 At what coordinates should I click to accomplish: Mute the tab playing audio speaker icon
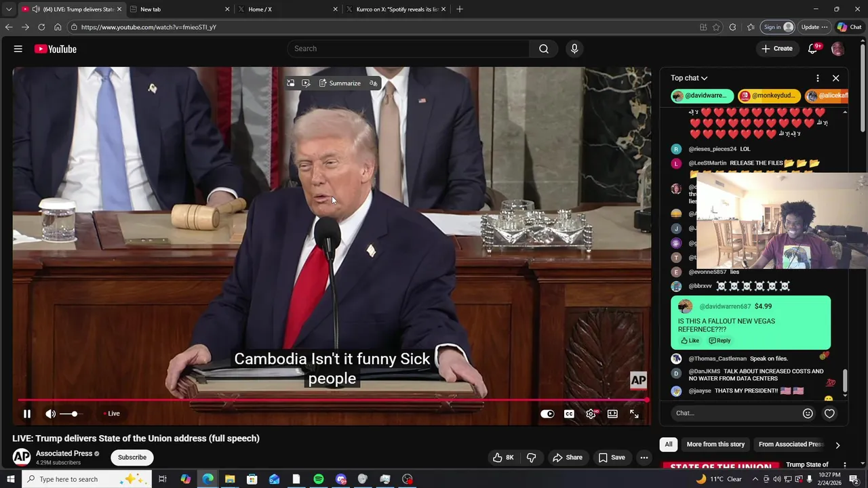pyautogui.click(x=36, y=9)
